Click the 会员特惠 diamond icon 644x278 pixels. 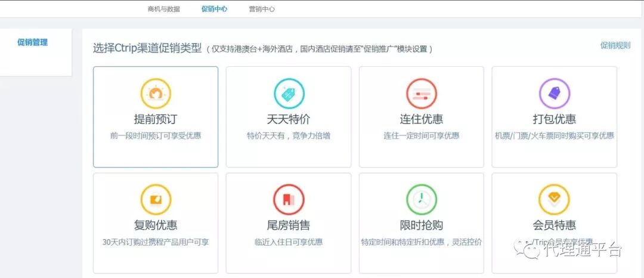[555, 200]
